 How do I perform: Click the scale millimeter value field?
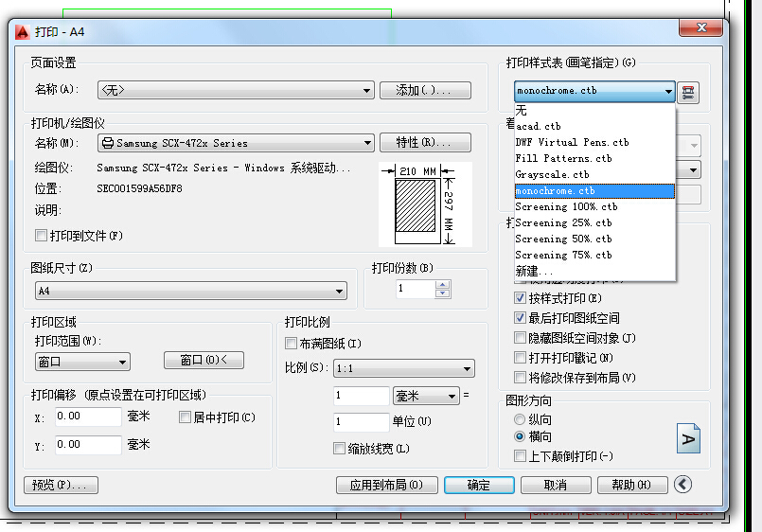(361, 396)
